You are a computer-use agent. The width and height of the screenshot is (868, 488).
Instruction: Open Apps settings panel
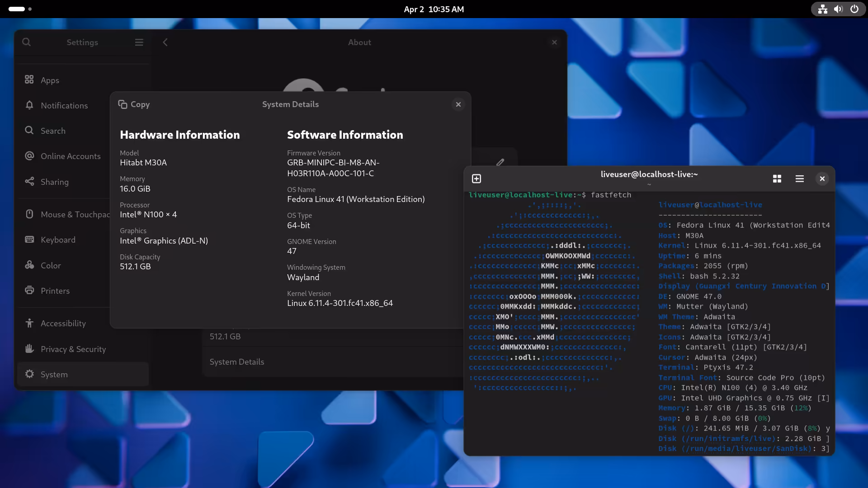tap(50, 80)
